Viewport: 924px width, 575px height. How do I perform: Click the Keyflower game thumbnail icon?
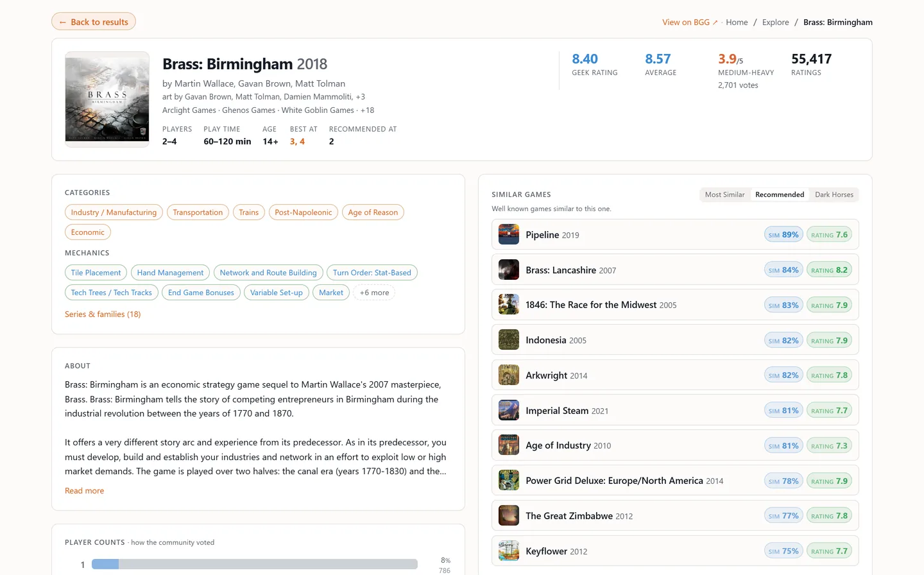click(509, 551)
